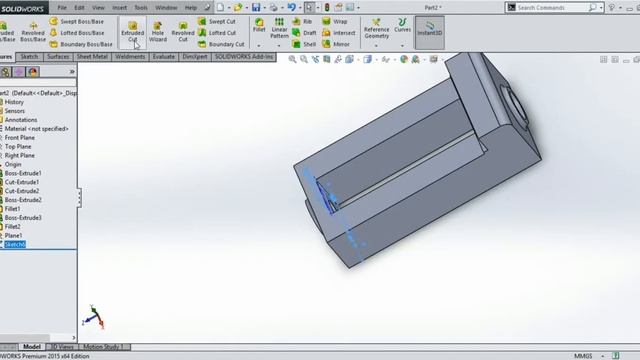Expand the manager pane tabs chevron
This screenshot has height=360, width=640.
point(72,72)
